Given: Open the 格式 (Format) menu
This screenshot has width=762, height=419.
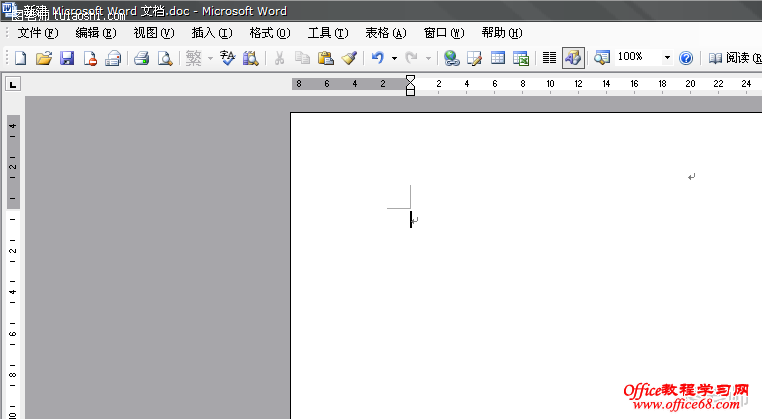Looking at the screenshot, I should click(x=268, y=33).
